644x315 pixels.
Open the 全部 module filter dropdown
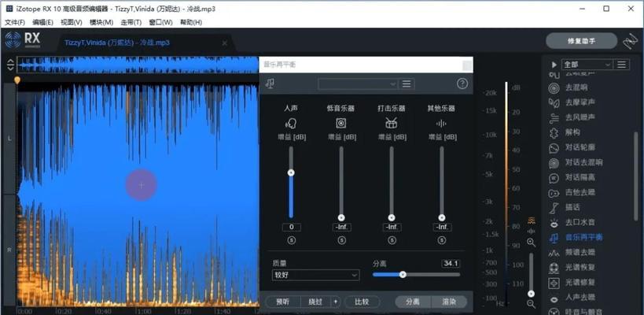(587, 65)
